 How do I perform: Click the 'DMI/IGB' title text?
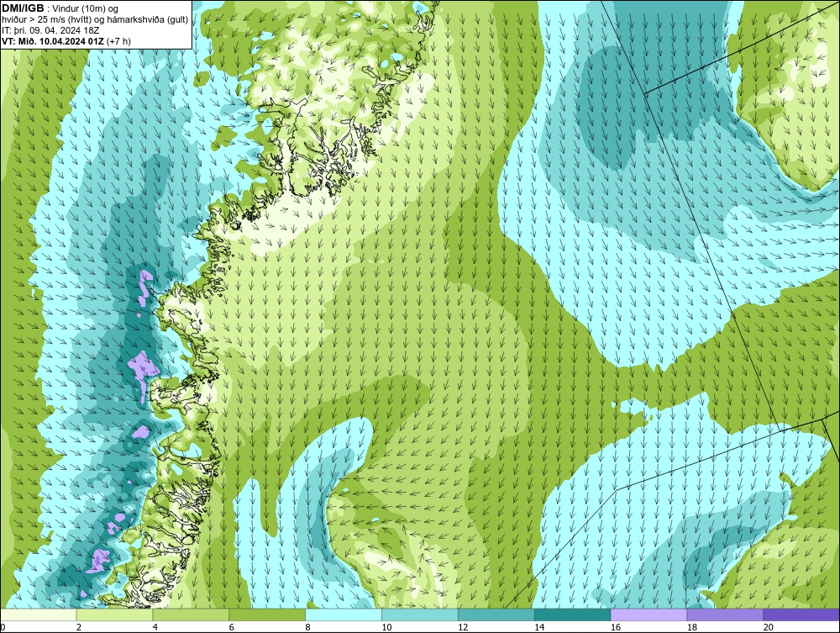click(x=23, y=8)
